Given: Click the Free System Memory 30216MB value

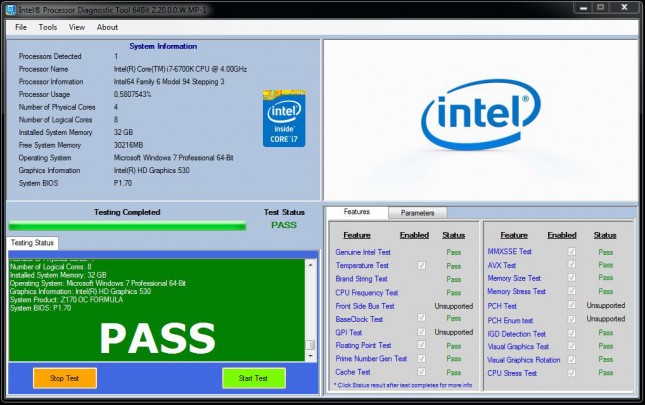Looking at the screenshot, I should (128, 145).
